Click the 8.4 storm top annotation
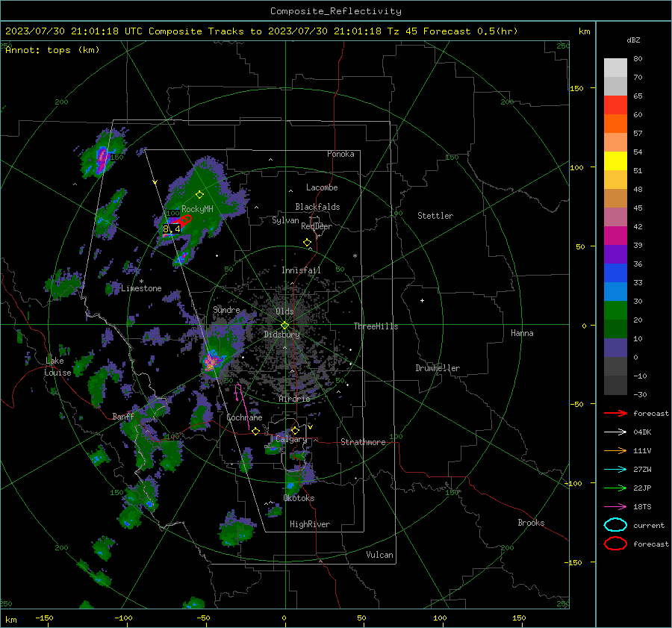Viewport: 672px width, 628px height. 172,229
